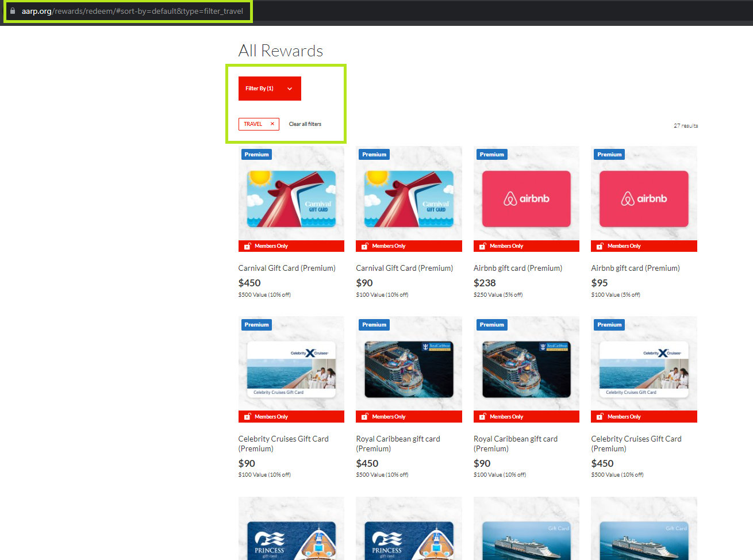Open the Royal Caribbean gift card title priced $90

point(515,443)
